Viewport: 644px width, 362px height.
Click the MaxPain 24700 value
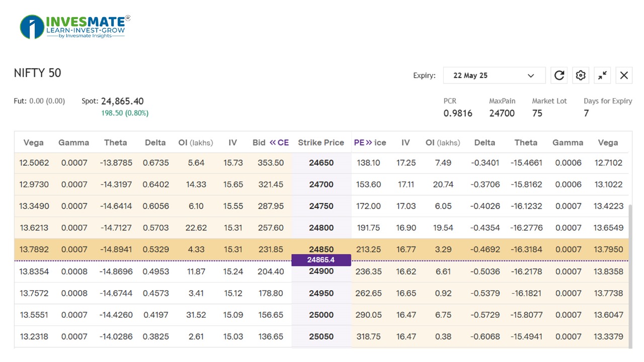(x=502, y=113)
